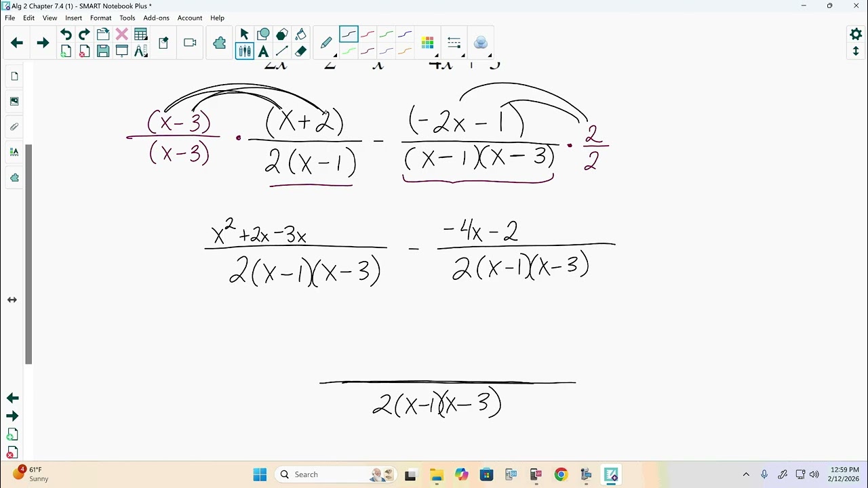Open the Help menu
Viewport: 868px width, 488px height.
pos(217,18)
